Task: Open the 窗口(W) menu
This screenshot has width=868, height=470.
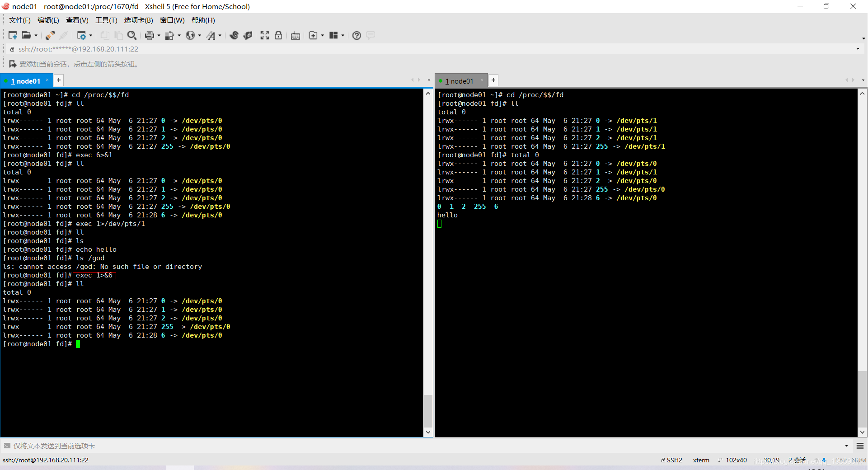Action: coord(172,20)
